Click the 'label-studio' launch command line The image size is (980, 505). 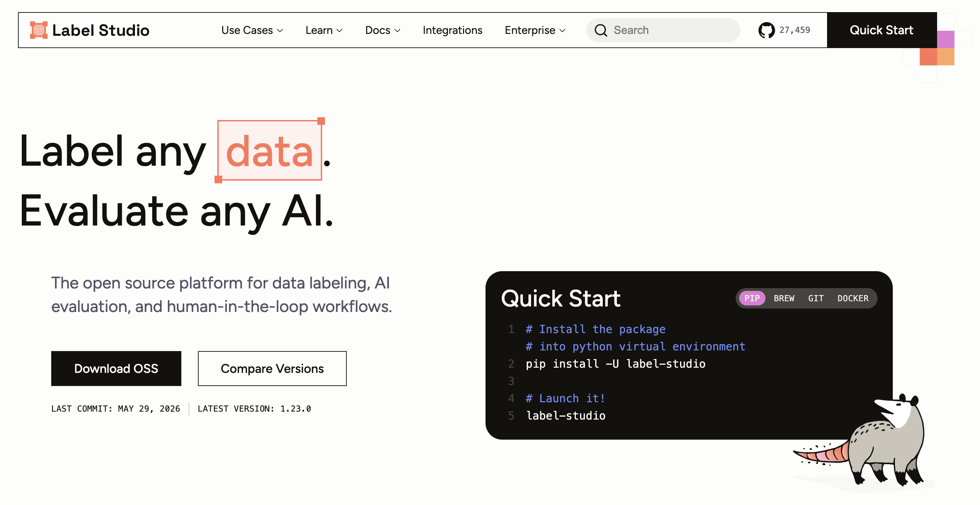point(565,416)
